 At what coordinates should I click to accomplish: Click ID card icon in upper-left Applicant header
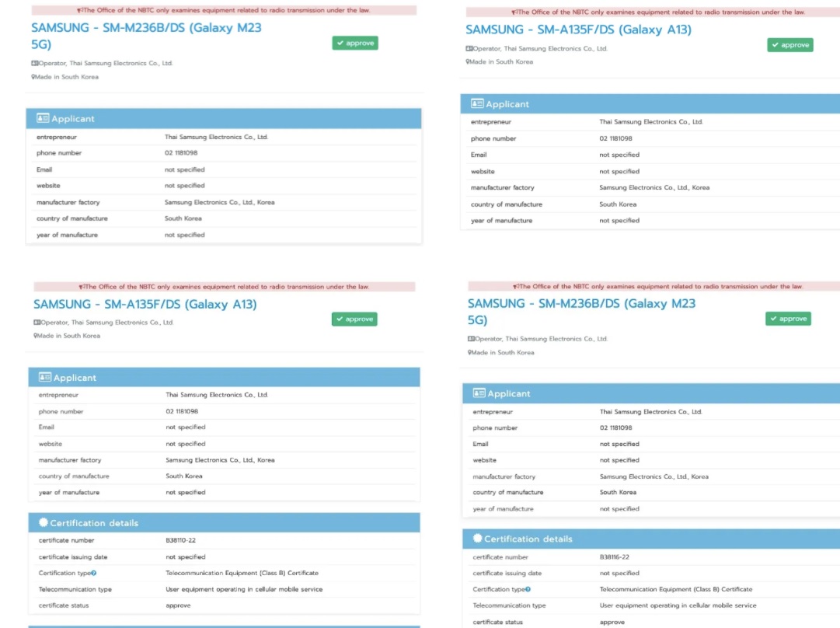coord(43,118)
